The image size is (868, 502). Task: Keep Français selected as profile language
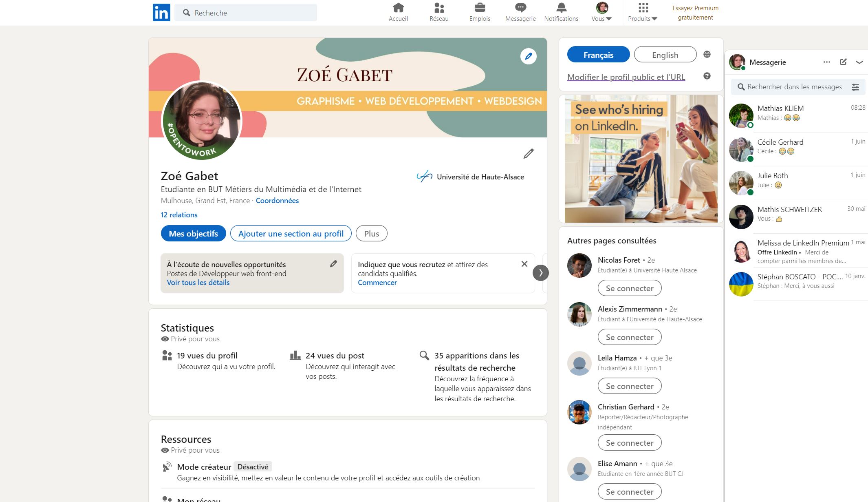598,54
